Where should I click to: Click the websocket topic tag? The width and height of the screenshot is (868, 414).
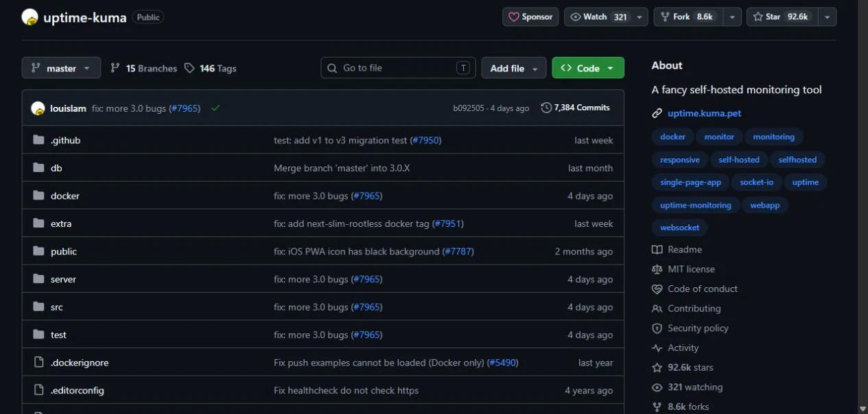tap(680, 228)
